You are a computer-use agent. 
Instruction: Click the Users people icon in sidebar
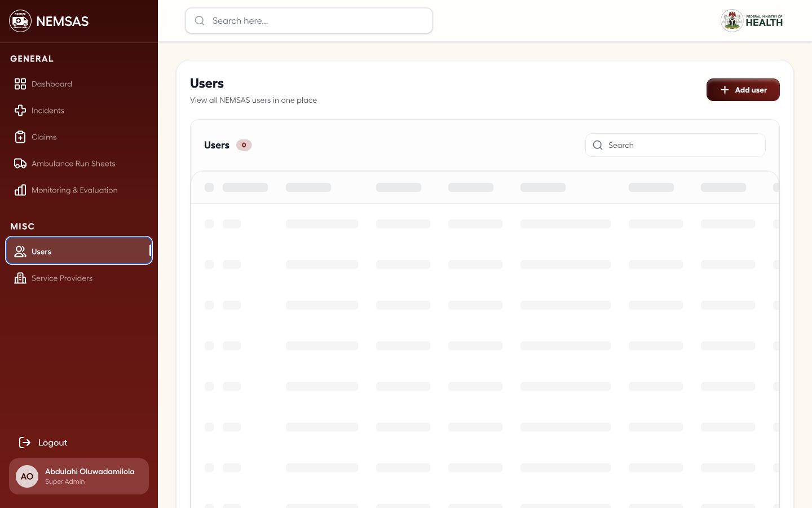pos(20,252)
